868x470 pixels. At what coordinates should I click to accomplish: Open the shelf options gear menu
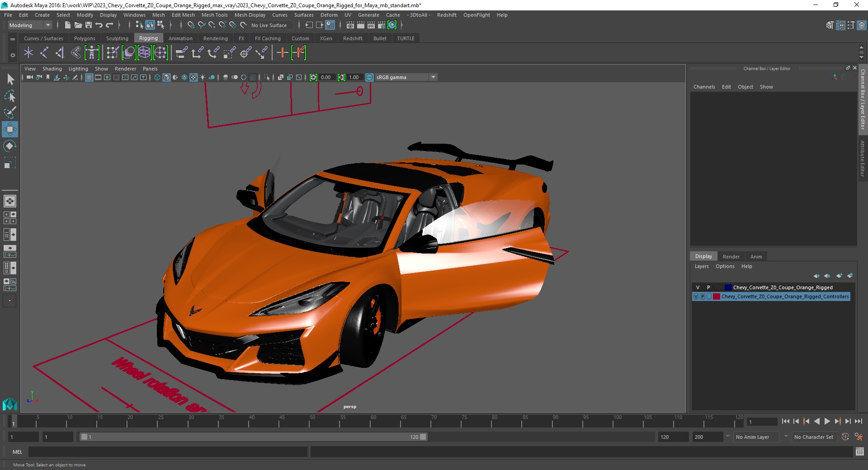click(13, 55)
